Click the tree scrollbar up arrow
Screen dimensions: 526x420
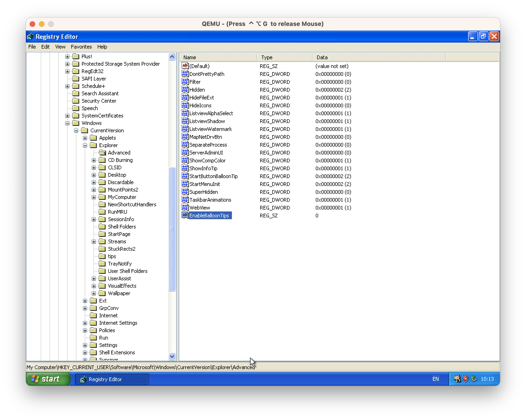pos(172,57)
